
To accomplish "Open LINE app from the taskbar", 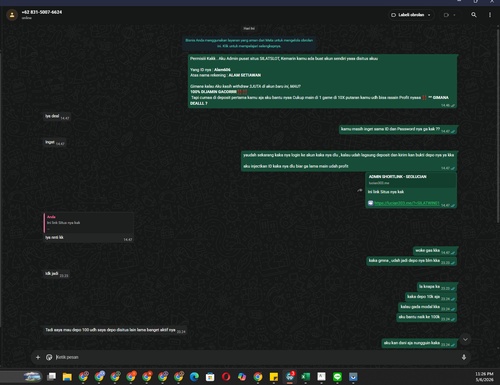I will coord(337,377).
